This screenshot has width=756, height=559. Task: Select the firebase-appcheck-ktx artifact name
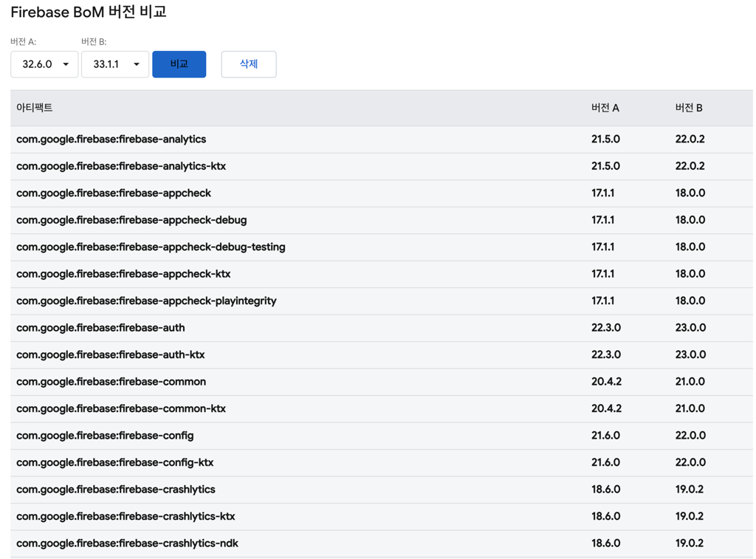click(x=123, y=275)
